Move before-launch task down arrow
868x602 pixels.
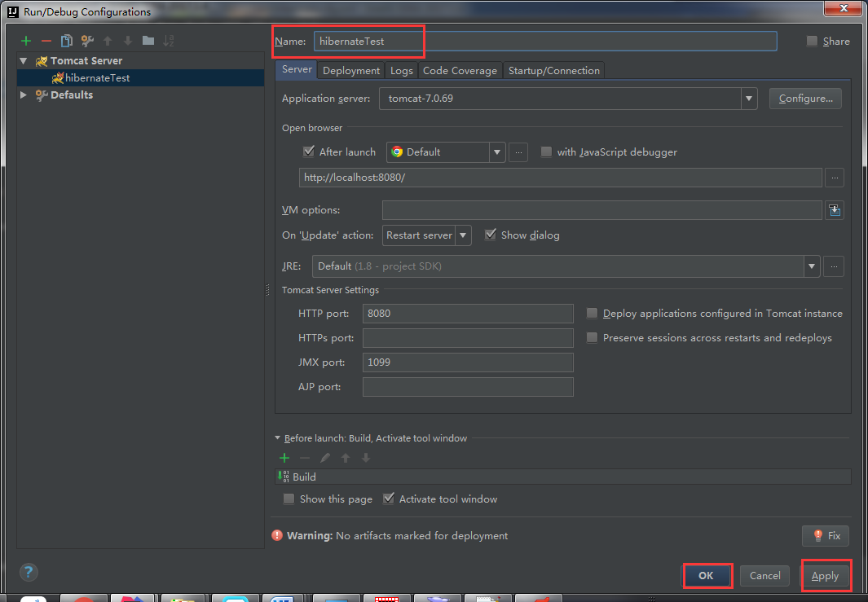click(x=366, y=458)
